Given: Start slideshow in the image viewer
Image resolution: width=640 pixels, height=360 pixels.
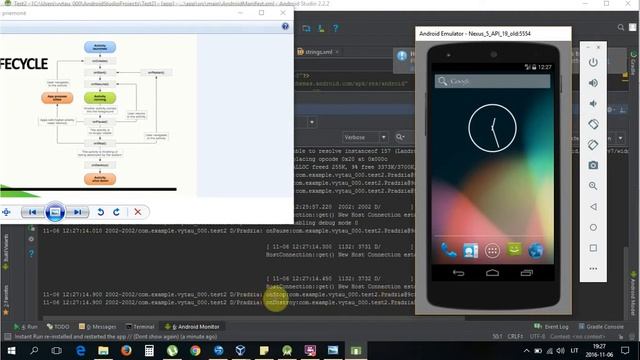Looking at the screenshot, I should pos(55,212).
